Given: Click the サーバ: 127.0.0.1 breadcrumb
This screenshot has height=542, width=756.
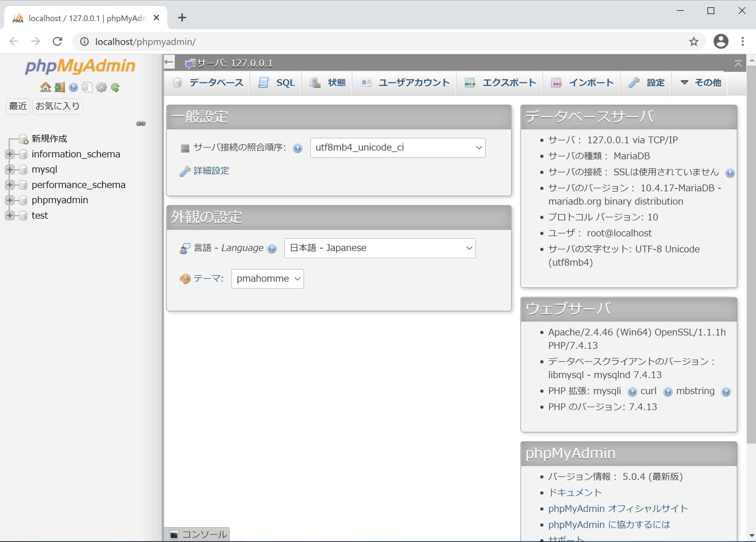Looking at the screenshot, I should (234, 63).
